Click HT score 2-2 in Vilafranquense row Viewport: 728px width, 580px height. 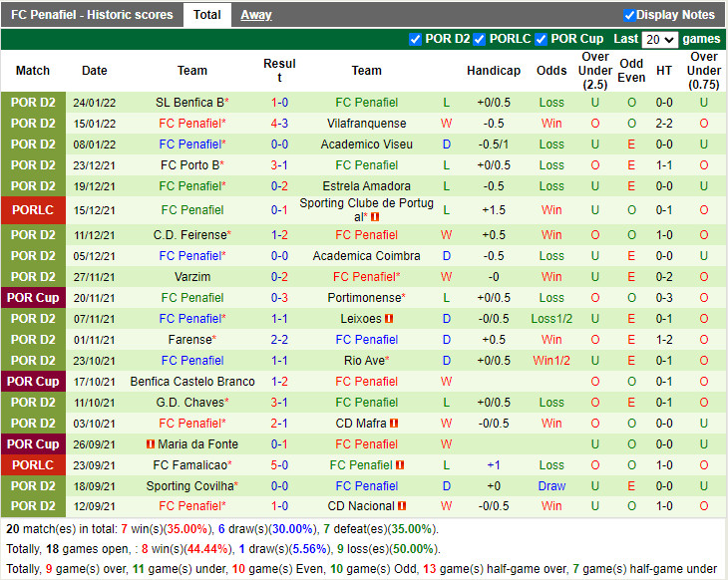[x=664, y=124]
